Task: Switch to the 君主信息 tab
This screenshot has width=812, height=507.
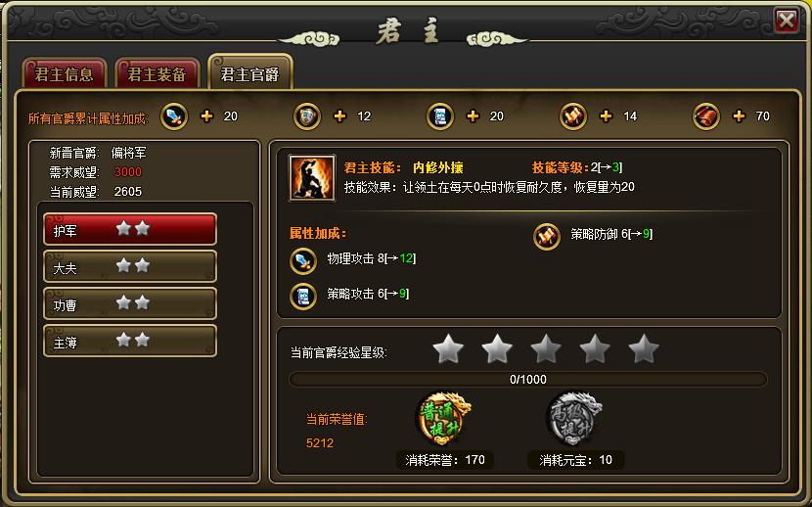Action: click(65, 73)
